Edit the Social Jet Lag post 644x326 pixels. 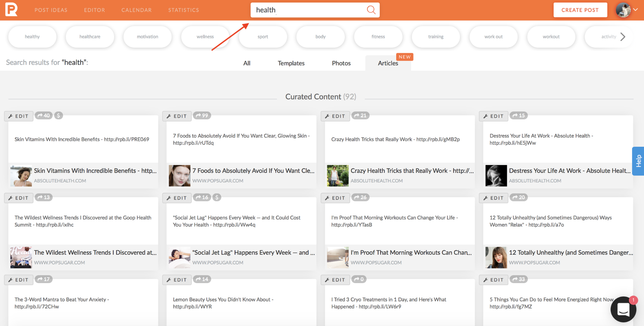pyautogui.click(x=177, y=198)
